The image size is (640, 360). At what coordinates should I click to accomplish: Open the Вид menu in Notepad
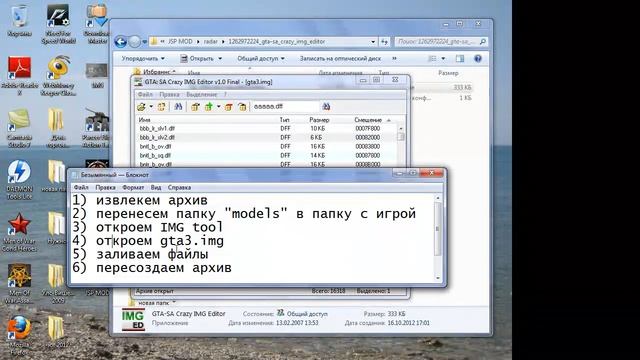click(156, 187)
